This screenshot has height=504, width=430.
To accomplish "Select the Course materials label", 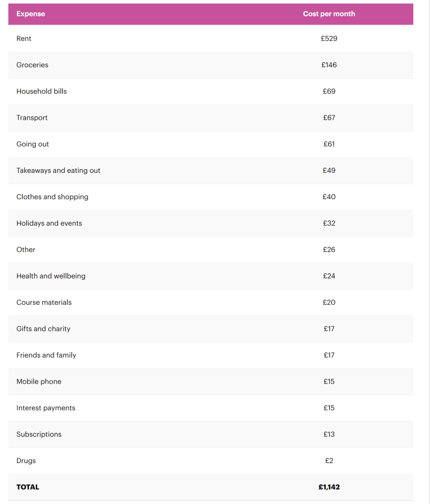I will 44,302.
